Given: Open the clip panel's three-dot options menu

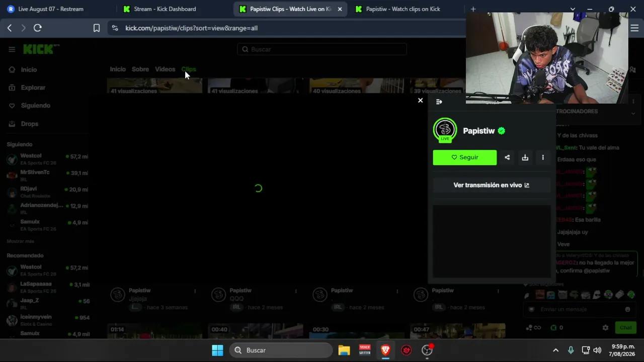Looking at the screenshot, I should 543,157.
